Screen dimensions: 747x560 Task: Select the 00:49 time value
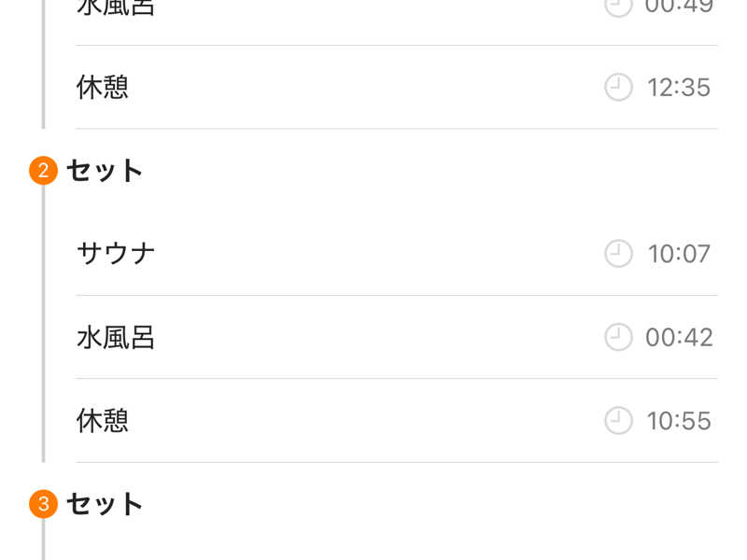[679, 7]
